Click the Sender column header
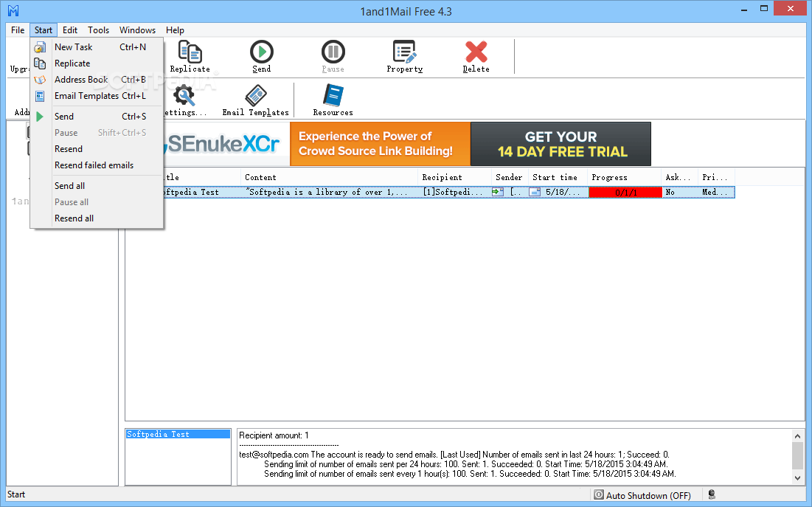Image resolution: width=812 pixels, height=507 pixels. point(510,177)
